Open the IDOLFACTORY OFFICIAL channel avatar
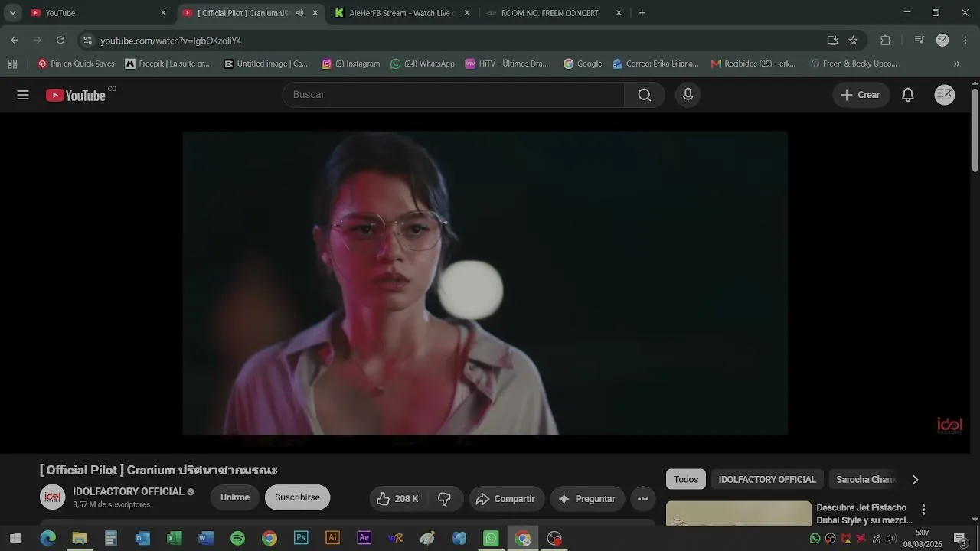 pos(53,497)
